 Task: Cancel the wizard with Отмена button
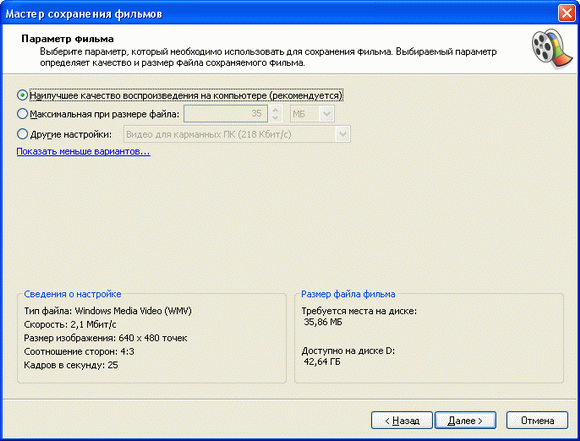click(x=537, y=421)
